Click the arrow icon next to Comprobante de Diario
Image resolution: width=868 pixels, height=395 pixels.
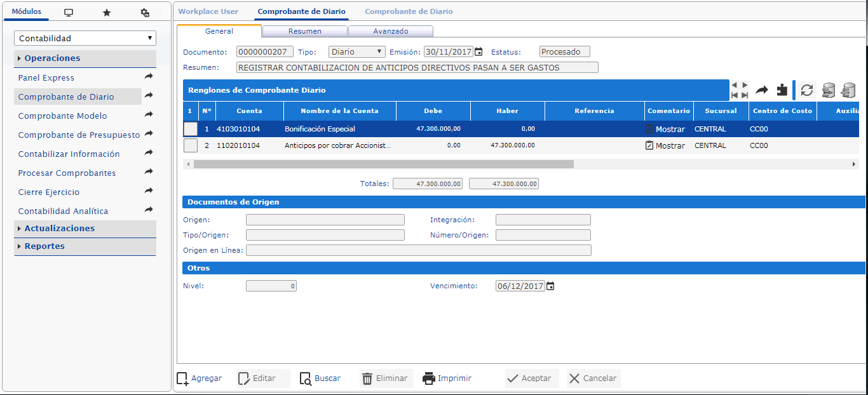tap(149, 96)
